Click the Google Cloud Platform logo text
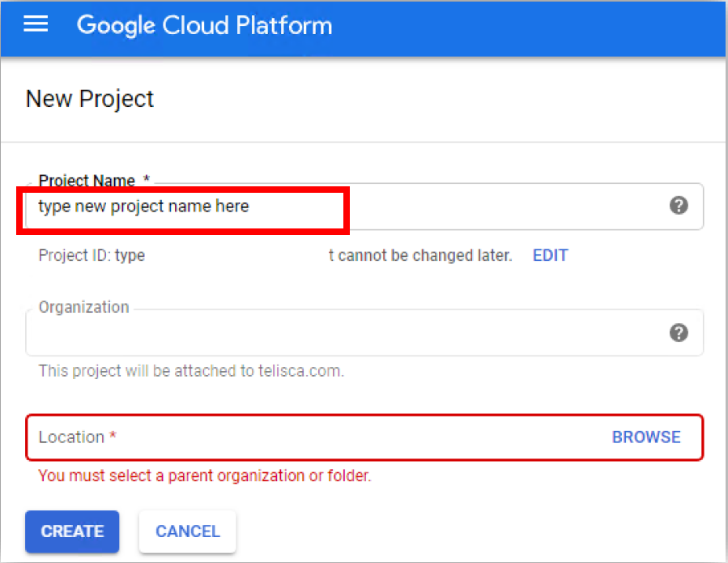This screenshot has width=728, height=563. tap(204, 25)
